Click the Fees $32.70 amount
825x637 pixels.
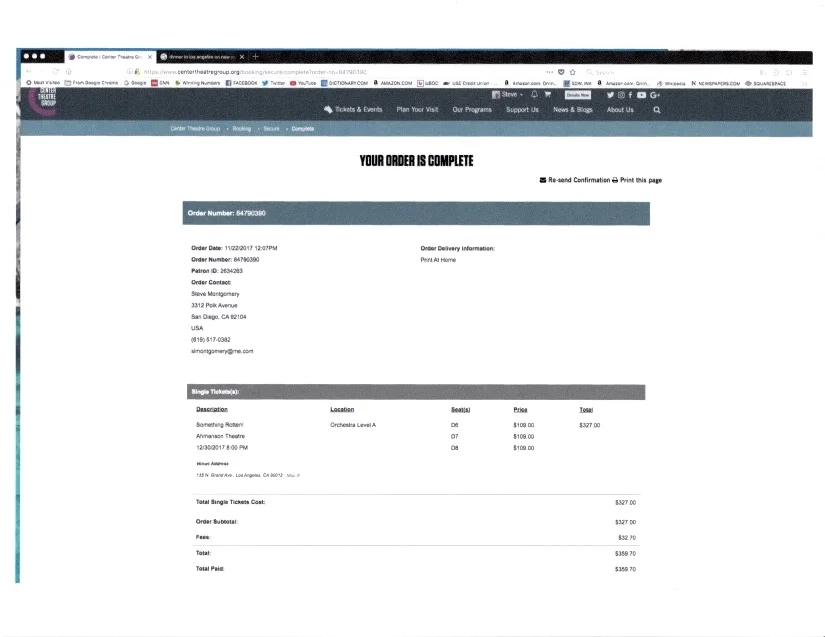click(x=627, y=538)
